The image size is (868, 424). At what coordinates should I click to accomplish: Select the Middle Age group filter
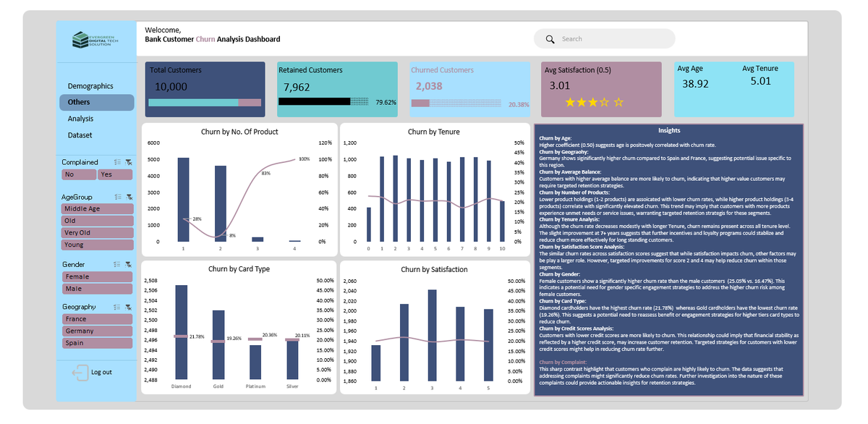click(97, 208)
